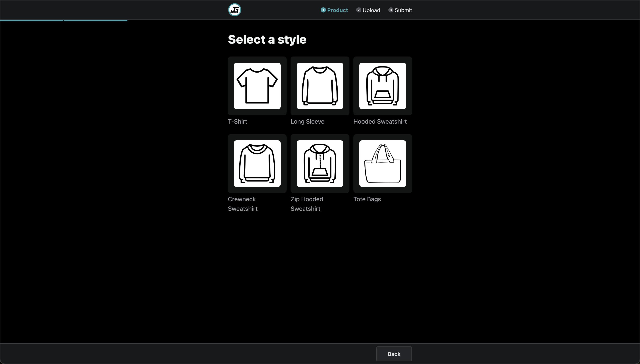Click the JG Graphics logo

click(234, 10)
